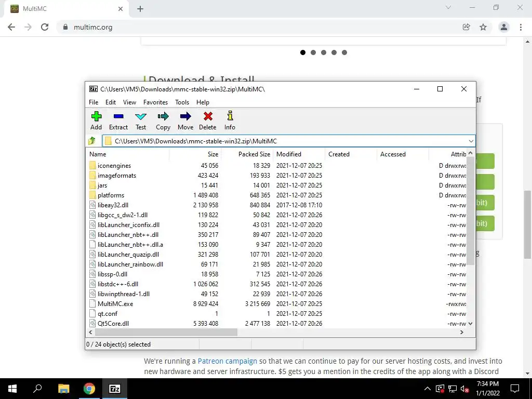Open the Favorites menu
Viewport: 532px width, 399px height.
click(155, 102)
